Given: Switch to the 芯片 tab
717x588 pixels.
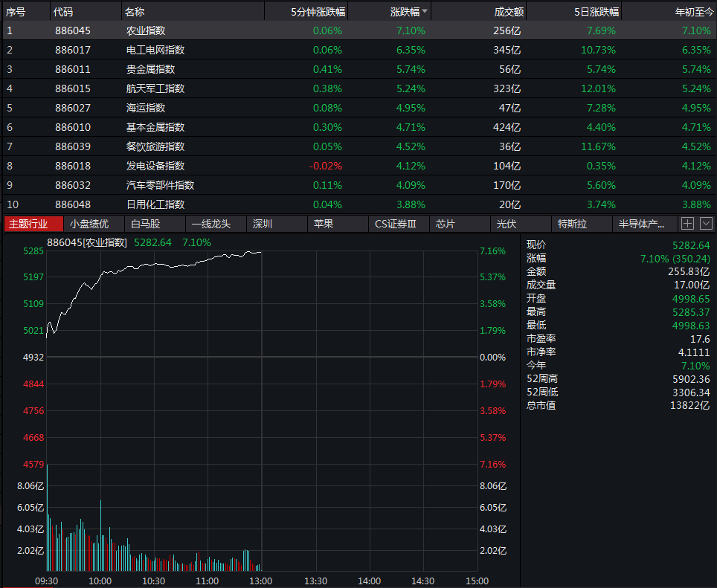Looking at the screenshot, I should coord(460,224).
